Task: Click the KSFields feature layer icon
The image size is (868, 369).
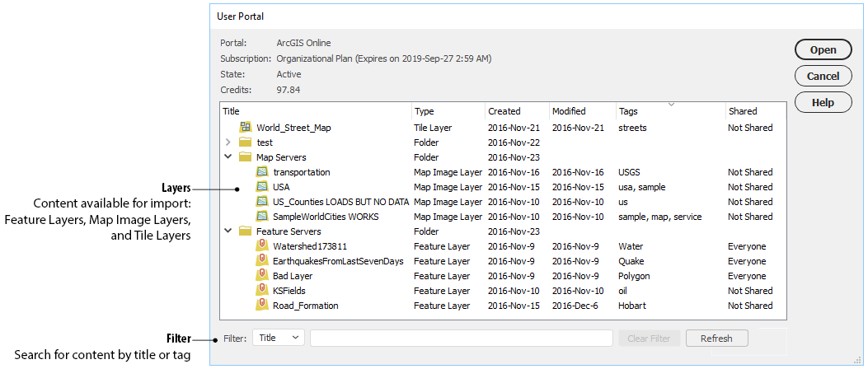Action: coord(262,291)
